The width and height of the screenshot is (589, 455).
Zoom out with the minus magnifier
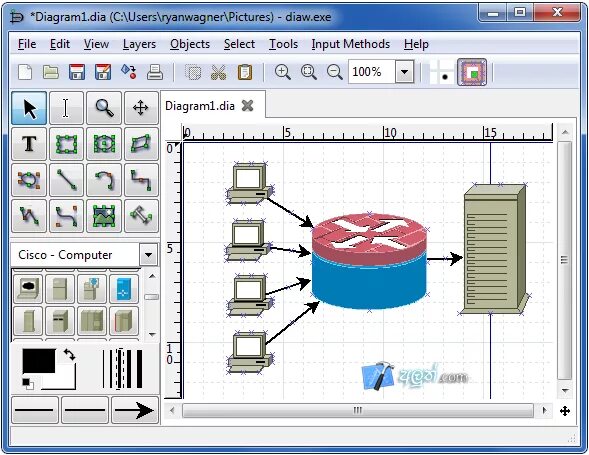pos(334,72)
